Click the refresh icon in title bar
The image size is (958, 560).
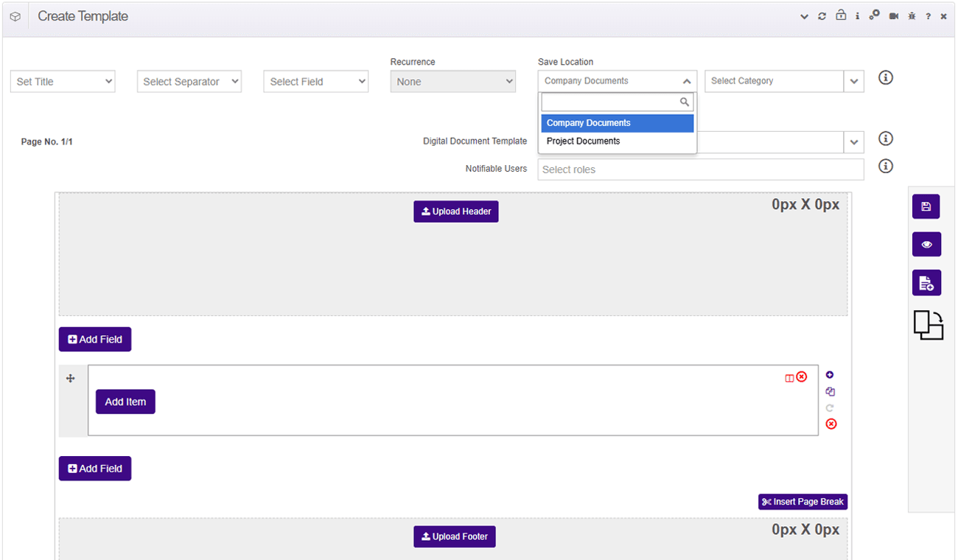822,16
